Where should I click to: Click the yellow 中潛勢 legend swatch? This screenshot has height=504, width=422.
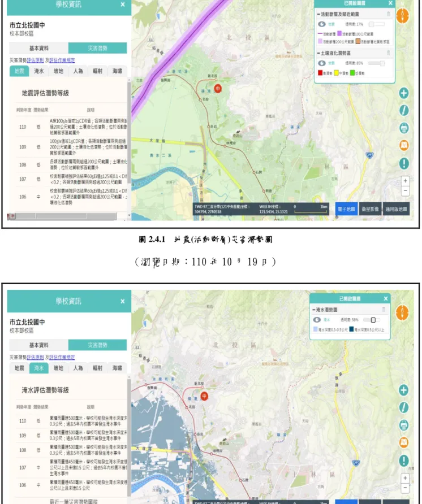(x=336, y=73)
